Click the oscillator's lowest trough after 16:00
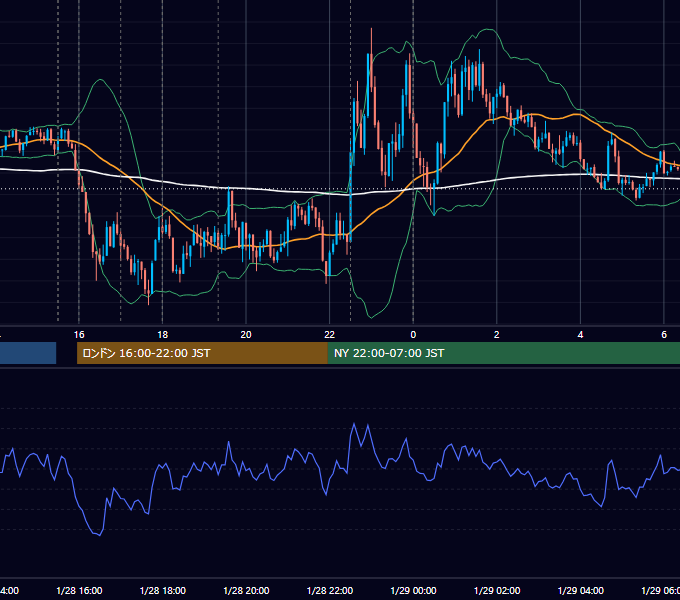This screenshot has height=600, width=680. click(100, 535)
